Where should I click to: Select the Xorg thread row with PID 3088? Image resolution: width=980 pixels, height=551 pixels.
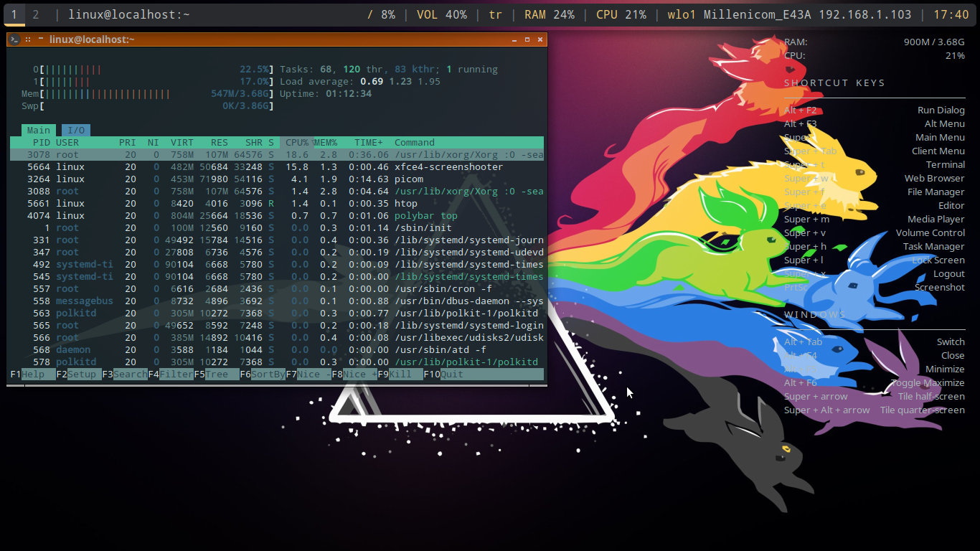coord(277,191)
